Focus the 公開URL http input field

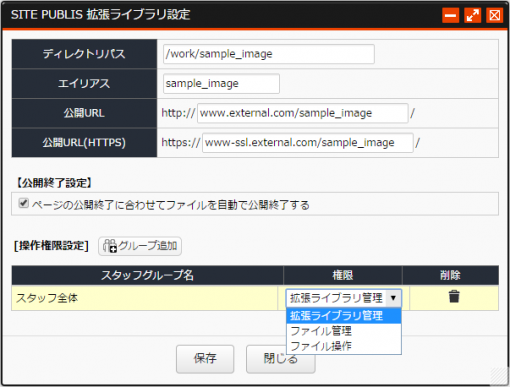[303, 113]
